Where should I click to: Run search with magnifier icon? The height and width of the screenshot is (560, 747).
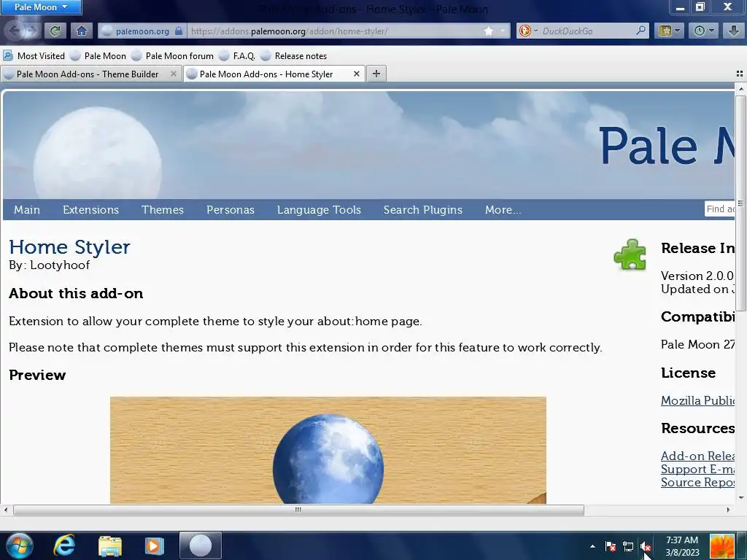click(641, 31)
